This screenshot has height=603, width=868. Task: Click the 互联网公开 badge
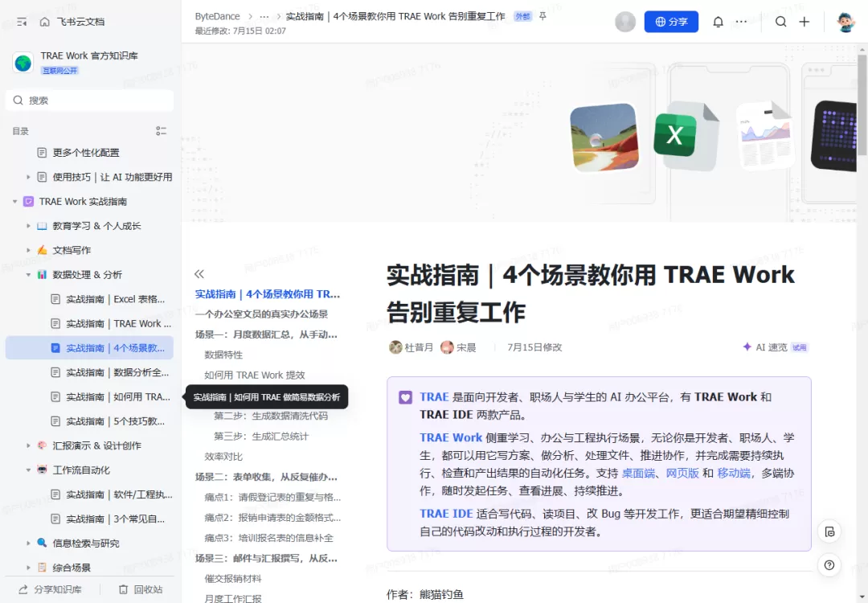click(x=59, y=70)
